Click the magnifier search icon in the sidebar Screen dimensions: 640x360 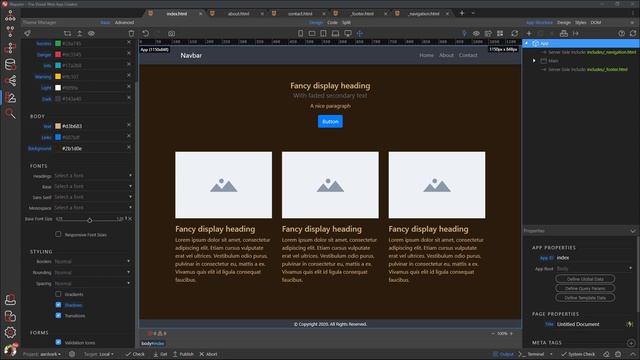click(10, 113)
